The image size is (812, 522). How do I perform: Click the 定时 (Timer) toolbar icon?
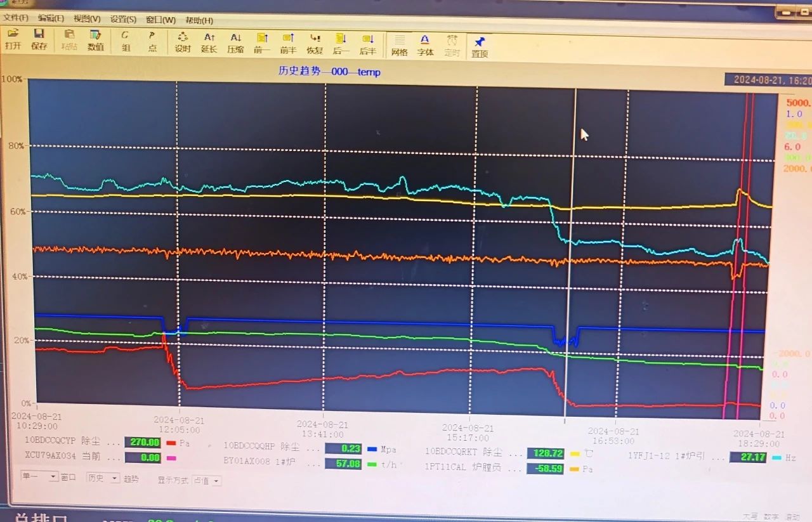point(452,46)
